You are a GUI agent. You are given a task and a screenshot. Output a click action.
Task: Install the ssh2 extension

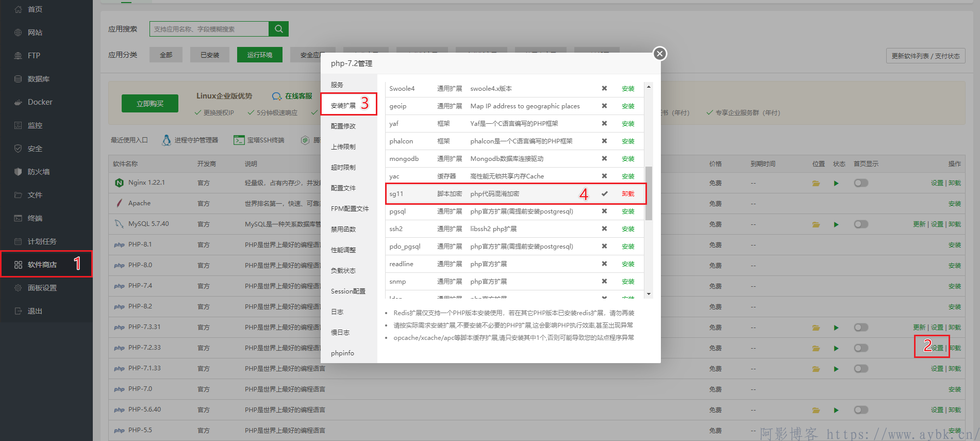click(628, 229)
